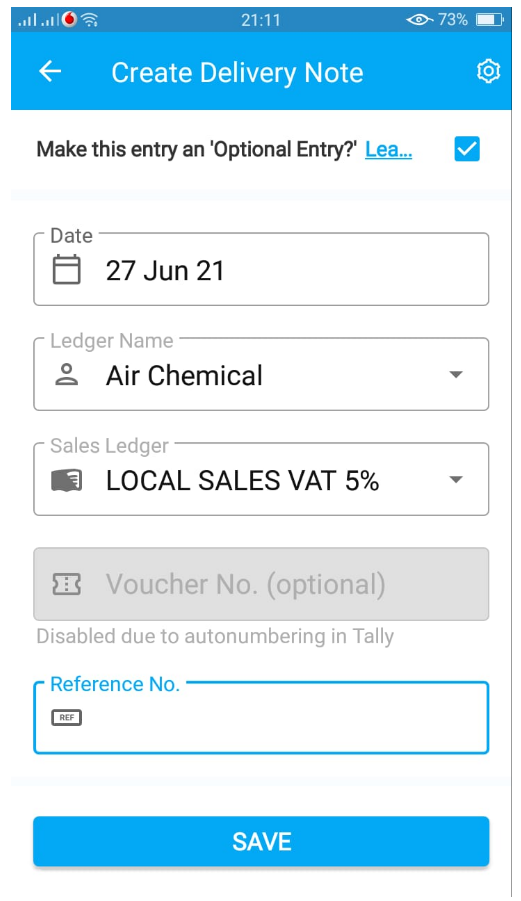
Task: Tap the person icon beside Air Chemical
Action: coord(67,375)
